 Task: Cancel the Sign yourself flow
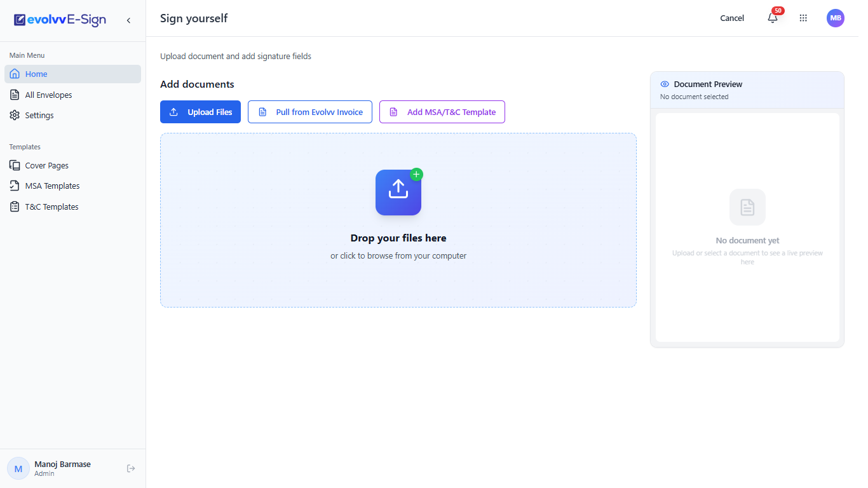click(x=732, y=18)
